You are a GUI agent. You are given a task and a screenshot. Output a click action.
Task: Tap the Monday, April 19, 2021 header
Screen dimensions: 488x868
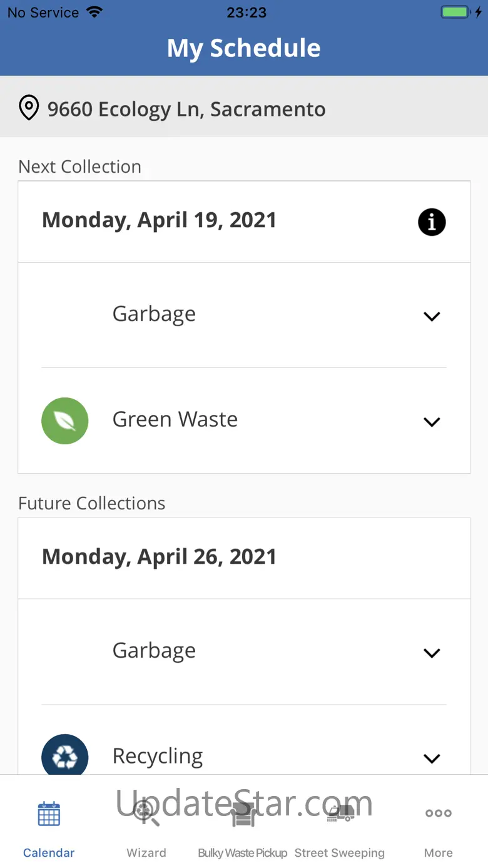[159, 220]
